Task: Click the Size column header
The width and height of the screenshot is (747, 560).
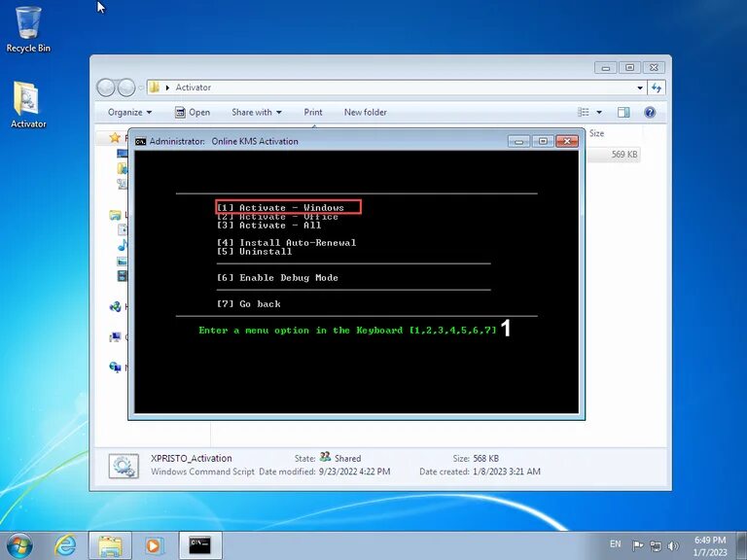Action: tap(596, 134)
